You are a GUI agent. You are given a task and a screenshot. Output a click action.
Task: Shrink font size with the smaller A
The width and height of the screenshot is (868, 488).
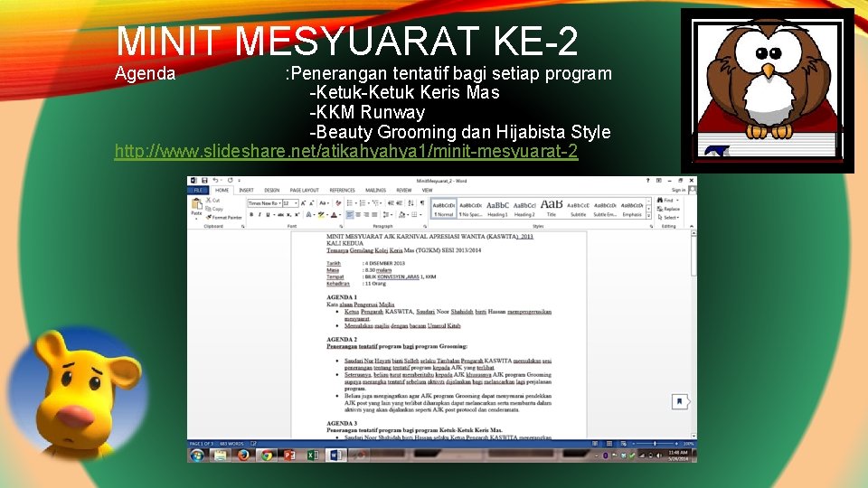(312, 203)
